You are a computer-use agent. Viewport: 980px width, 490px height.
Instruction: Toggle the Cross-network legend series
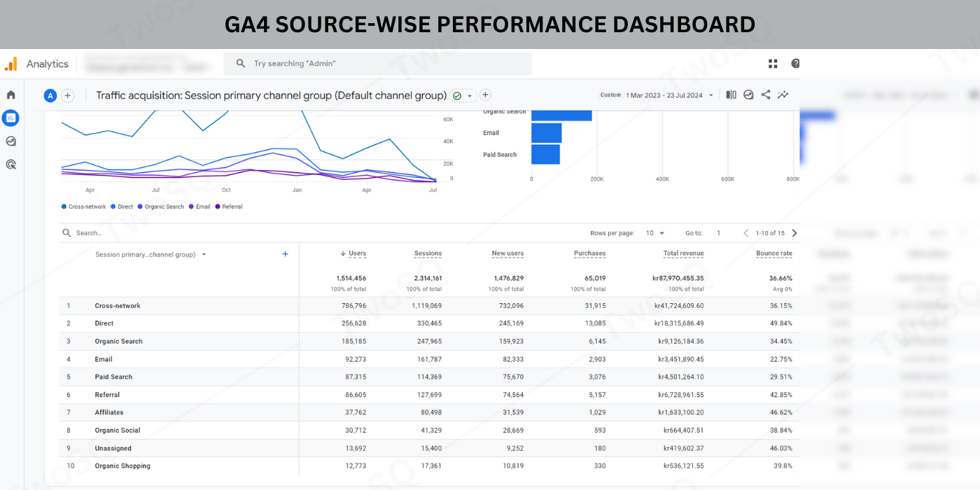87,207
